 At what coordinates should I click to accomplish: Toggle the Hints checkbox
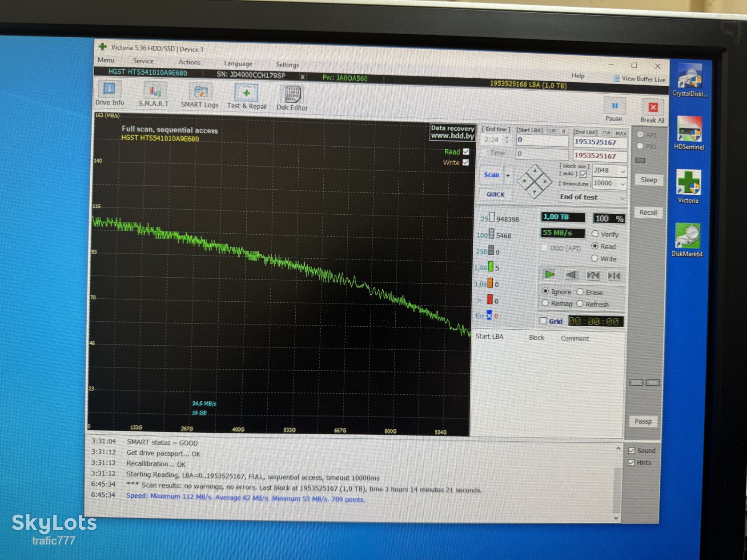[x=631, y=462]
